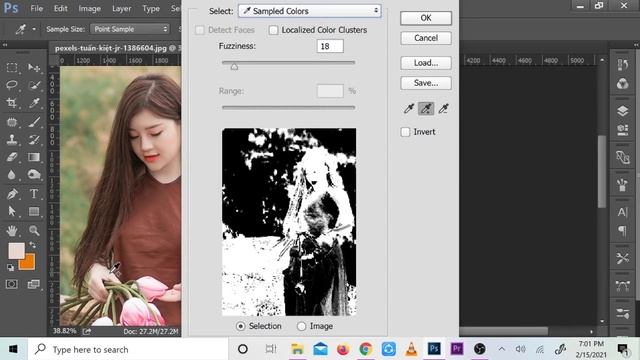Select the Gradient tool

[34, 157]
